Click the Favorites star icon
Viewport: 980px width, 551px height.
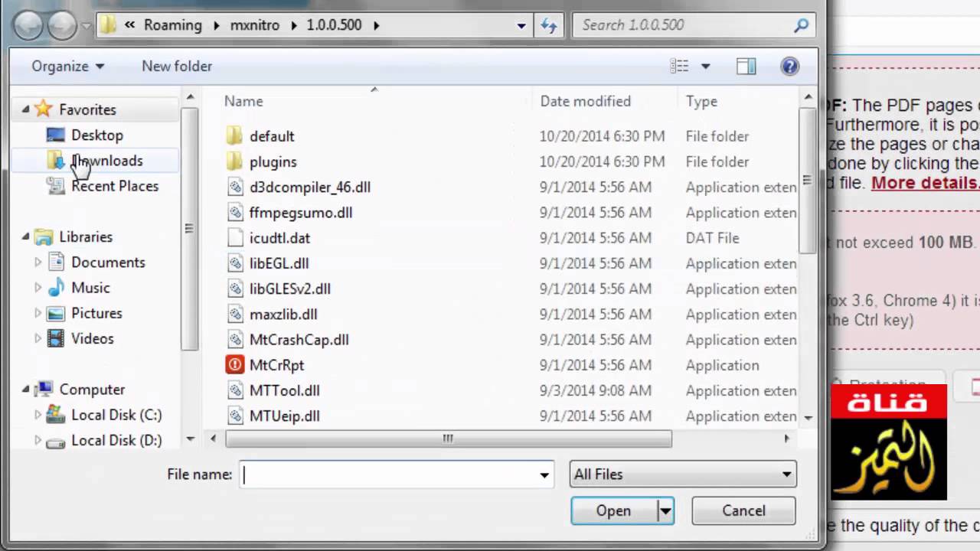click(44, 109)
